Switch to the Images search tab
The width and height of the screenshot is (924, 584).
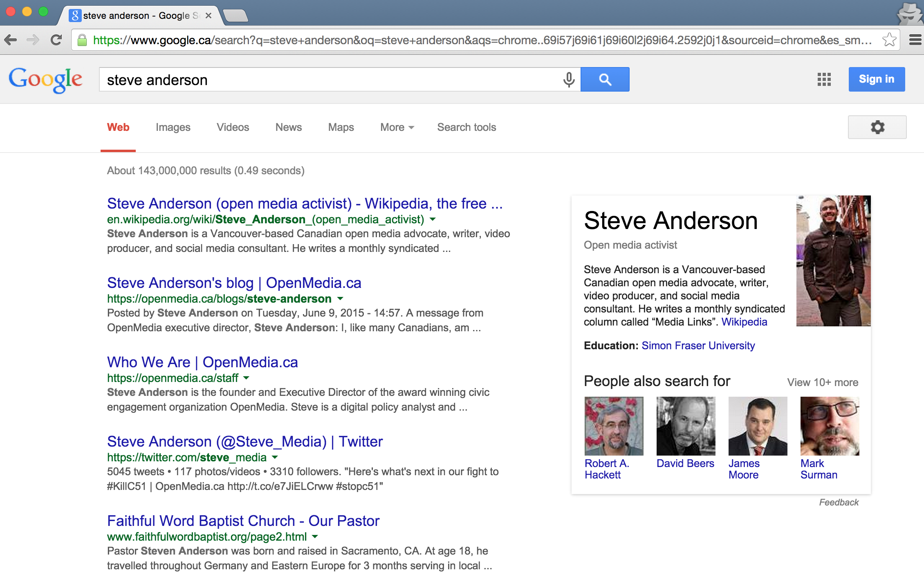tap(173, 127)
